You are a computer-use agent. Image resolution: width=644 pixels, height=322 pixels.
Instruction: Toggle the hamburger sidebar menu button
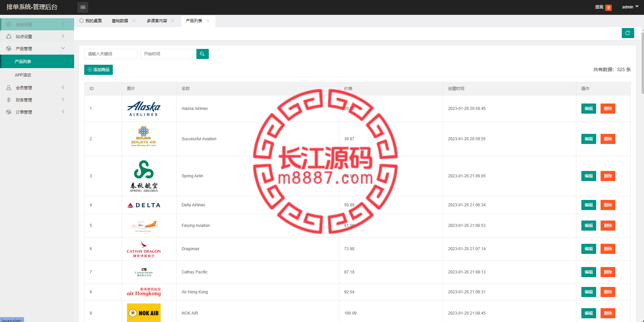point(83,7)
